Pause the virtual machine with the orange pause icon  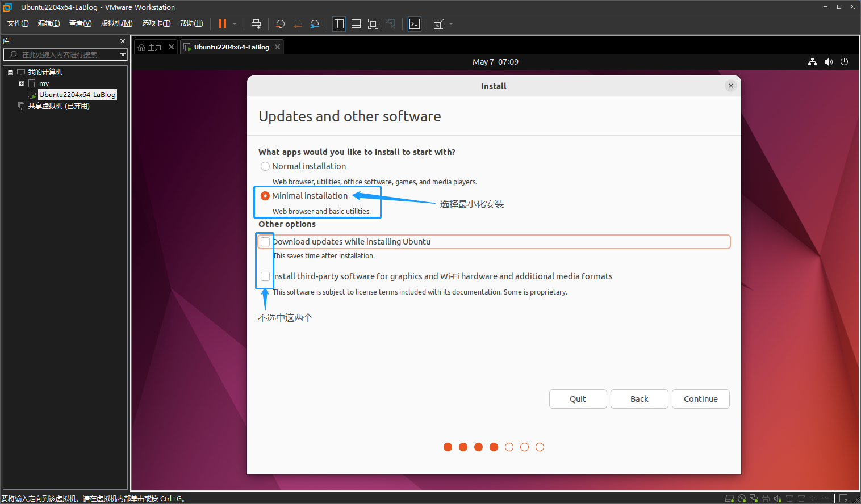point(223,24)
